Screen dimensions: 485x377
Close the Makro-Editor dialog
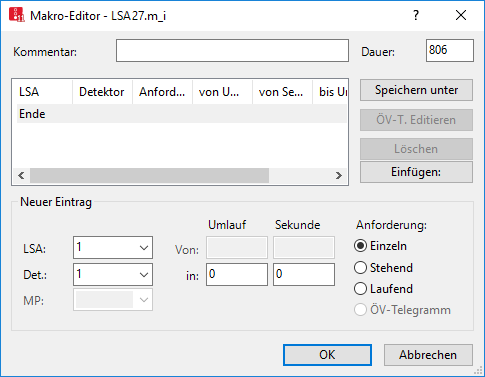461,15
